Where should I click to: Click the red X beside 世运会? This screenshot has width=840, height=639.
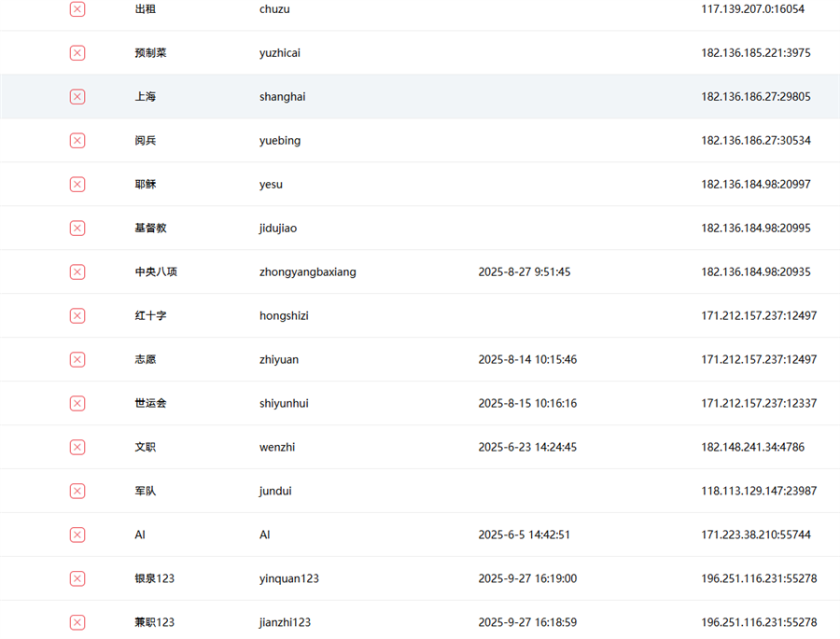point(77,404)
